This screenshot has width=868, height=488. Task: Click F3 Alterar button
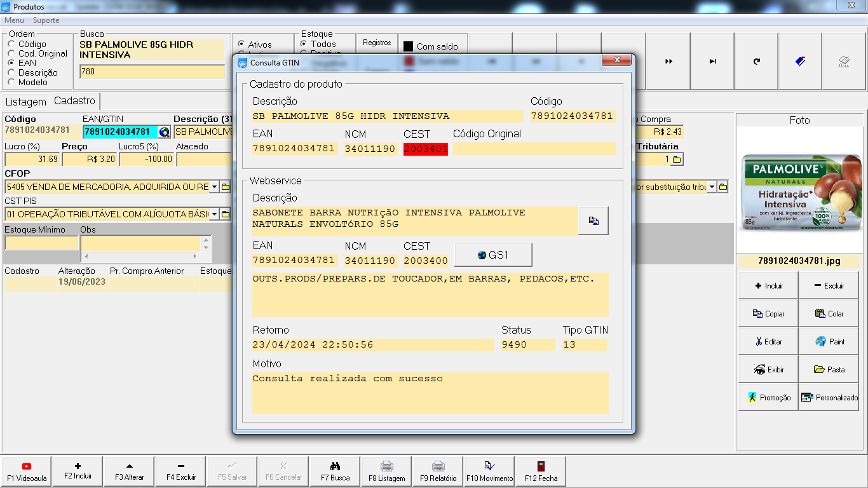point(130,471)
